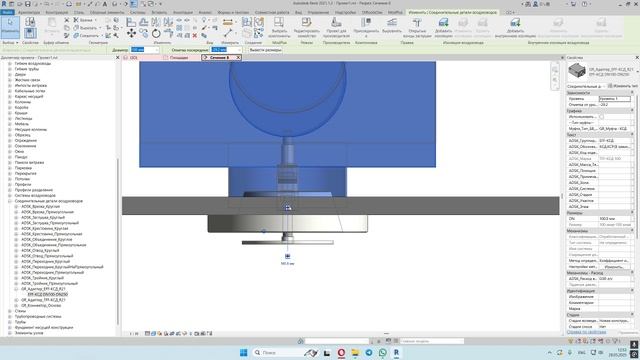Click the family type thumbnail in properties
640x360 pixels.
pos(577,71)
